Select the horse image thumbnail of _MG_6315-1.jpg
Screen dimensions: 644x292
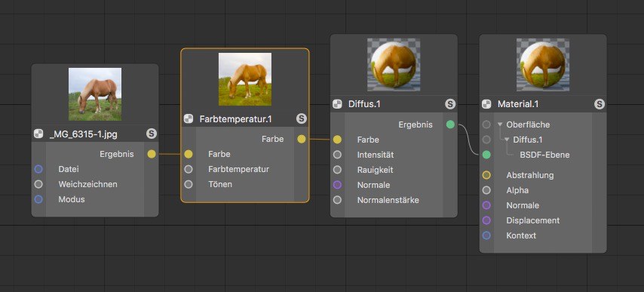[x=95, y=94]
